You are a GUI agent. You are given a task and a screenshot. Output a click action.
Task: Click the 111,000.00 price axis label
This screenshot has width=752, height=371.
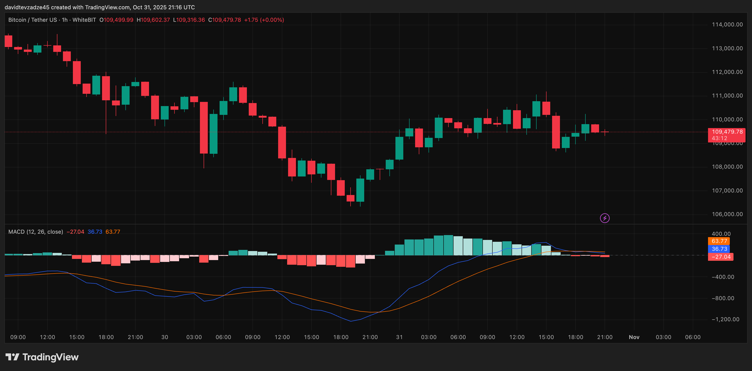[x=727, y=96]
